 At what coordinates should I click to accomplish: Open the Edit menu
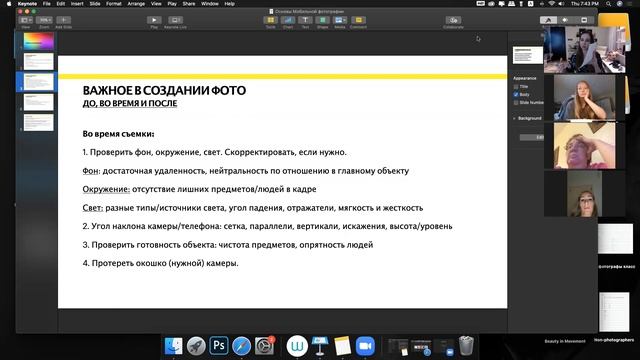pos(61,4)
